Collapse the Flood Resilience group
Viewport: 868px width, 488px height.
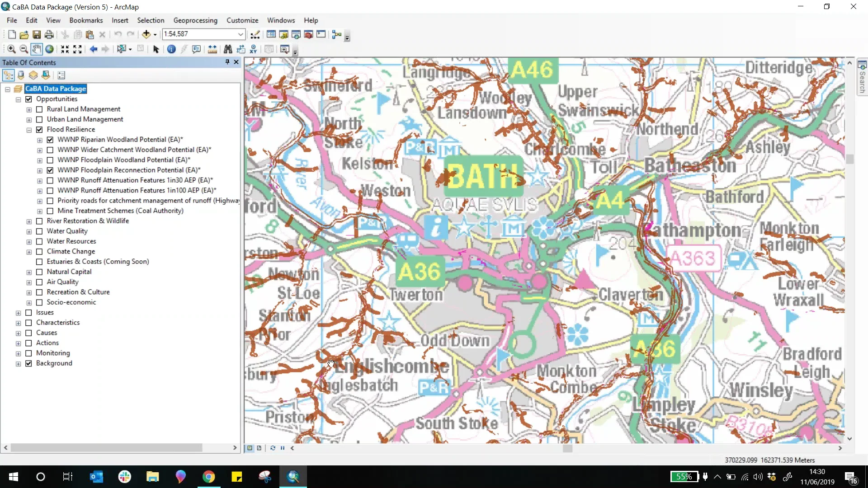click(x=29, y=130)
